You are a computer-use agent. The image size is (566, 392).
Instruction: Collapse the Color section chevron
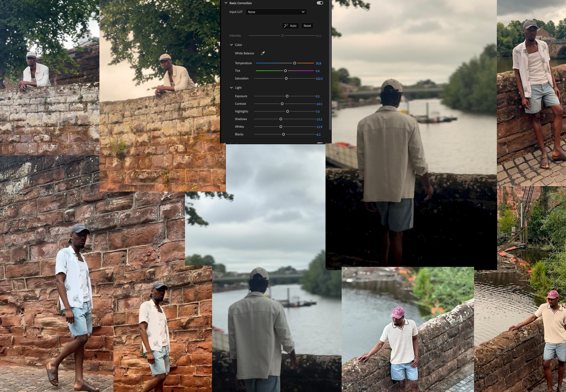(x=231, y=45)
